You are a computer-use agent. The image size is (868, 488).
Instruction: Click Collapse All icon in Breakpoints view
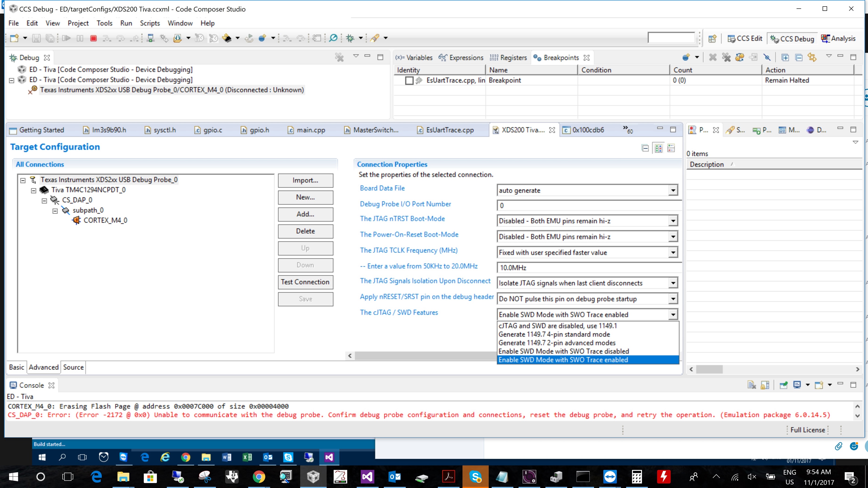(799, 58)
